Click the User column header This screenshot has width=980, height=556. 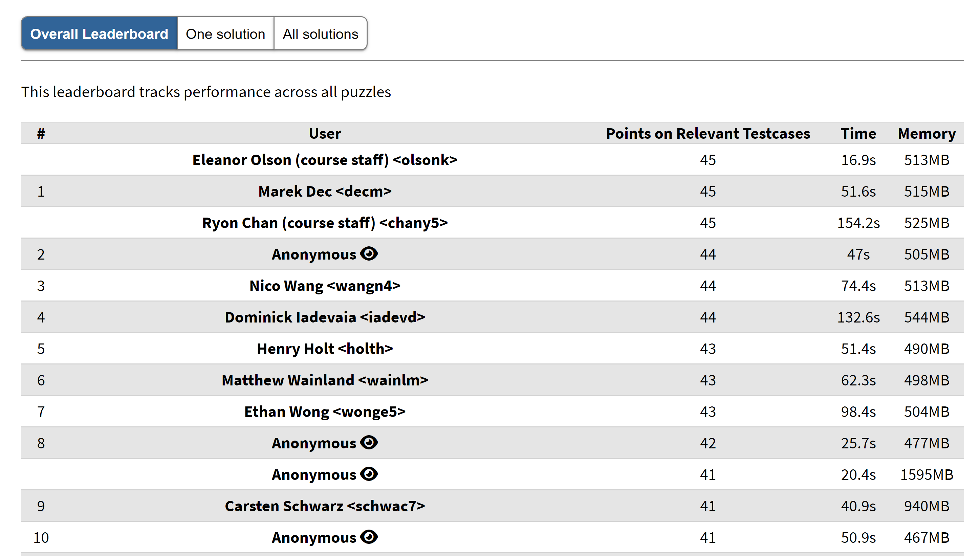coord(325,133)
